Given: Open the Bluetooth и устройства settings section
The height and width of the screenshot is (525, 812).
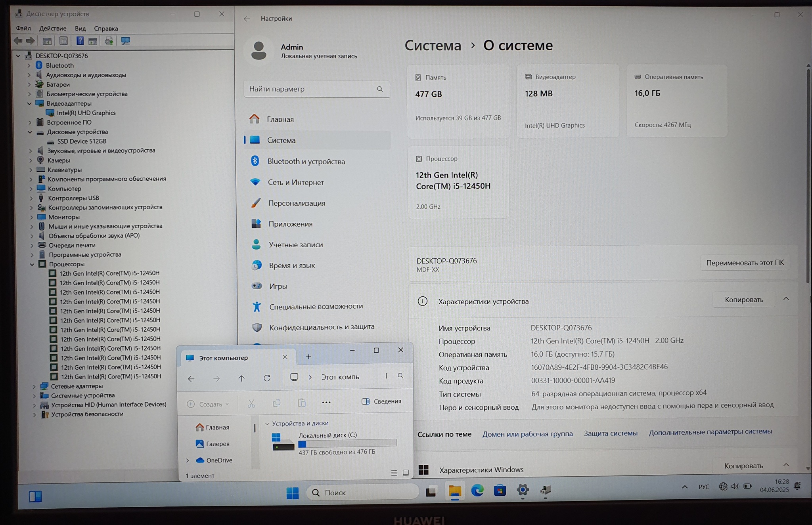Looking at the screenshot, I should click(x=306, y=161).
